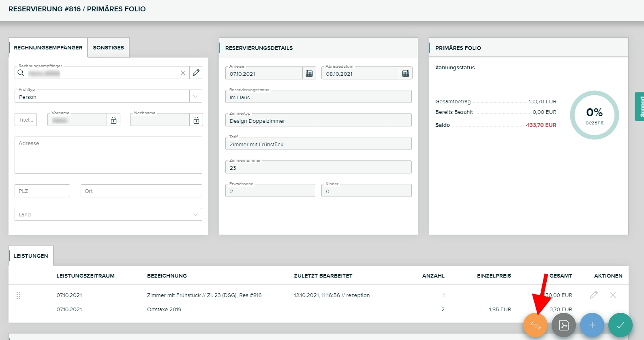
Task: Switch to the Sonstiges tab
Action: [108, 47]
